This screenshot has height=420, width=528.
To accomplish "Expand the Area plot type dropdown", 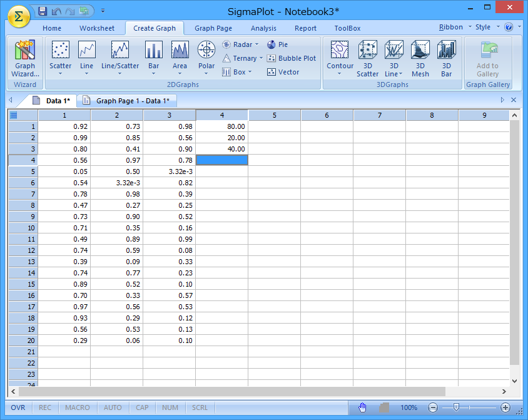I will tap(180, 74).
